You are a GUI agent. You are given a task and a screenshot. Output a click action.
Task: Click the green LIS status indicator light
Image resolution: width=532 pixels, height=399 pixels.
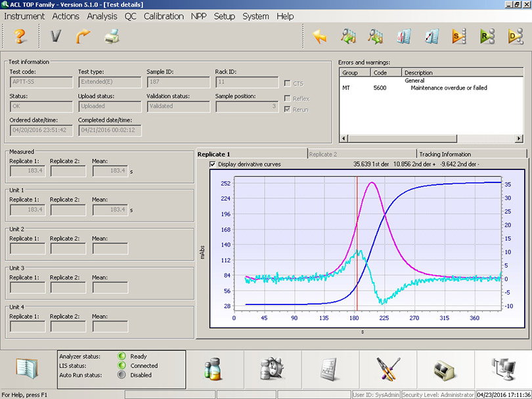tap(122, 366)
